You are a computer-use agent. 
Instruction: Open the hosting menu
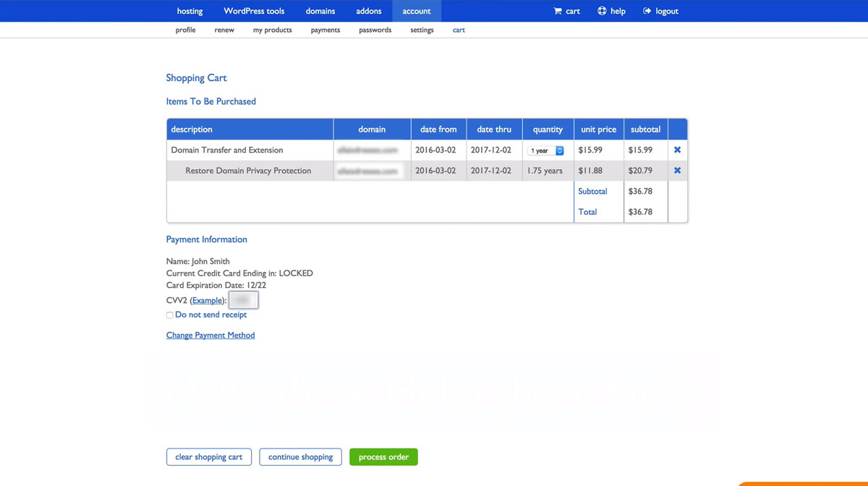pyautogui.click(x=190, y=11)
